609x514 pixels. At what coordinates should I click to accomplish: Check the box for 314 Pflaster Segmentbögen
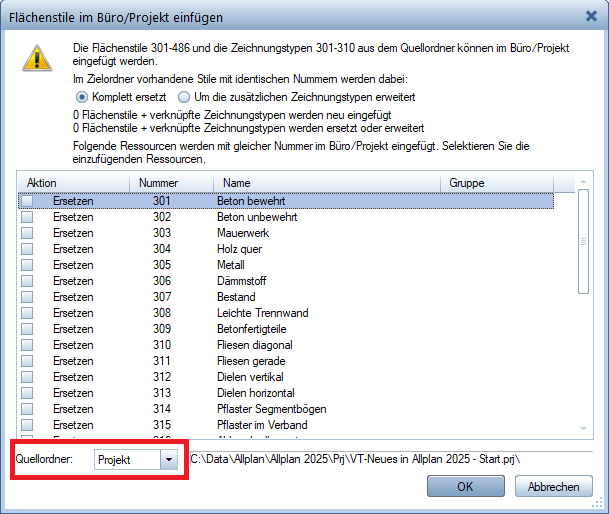pos(27,409)
